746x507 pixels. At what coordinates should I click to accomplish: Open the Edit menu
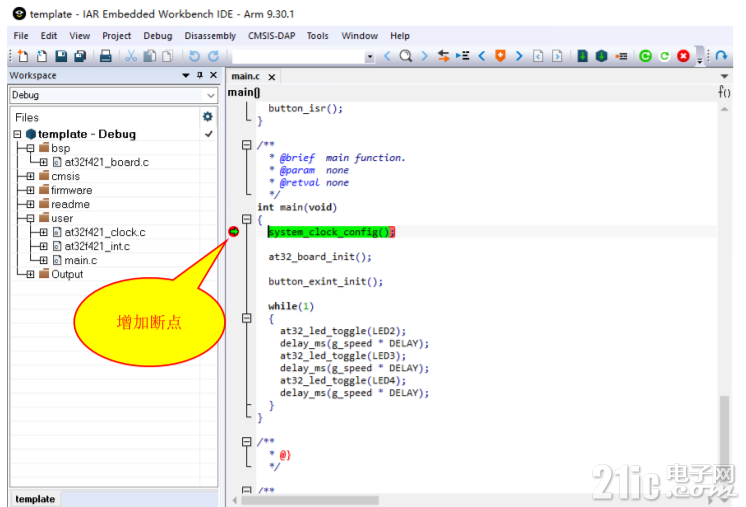49,36
